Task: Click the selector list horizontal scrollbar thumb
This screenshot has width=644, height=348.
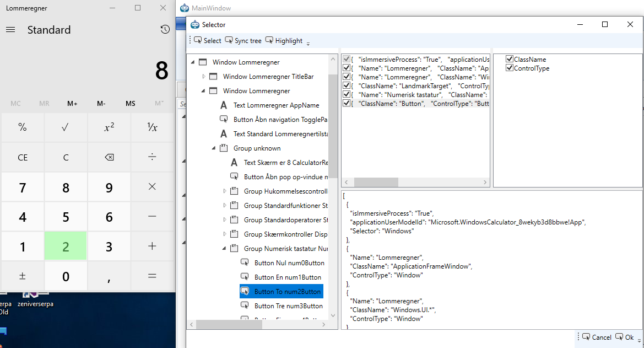Action: (x=376, y=182)
